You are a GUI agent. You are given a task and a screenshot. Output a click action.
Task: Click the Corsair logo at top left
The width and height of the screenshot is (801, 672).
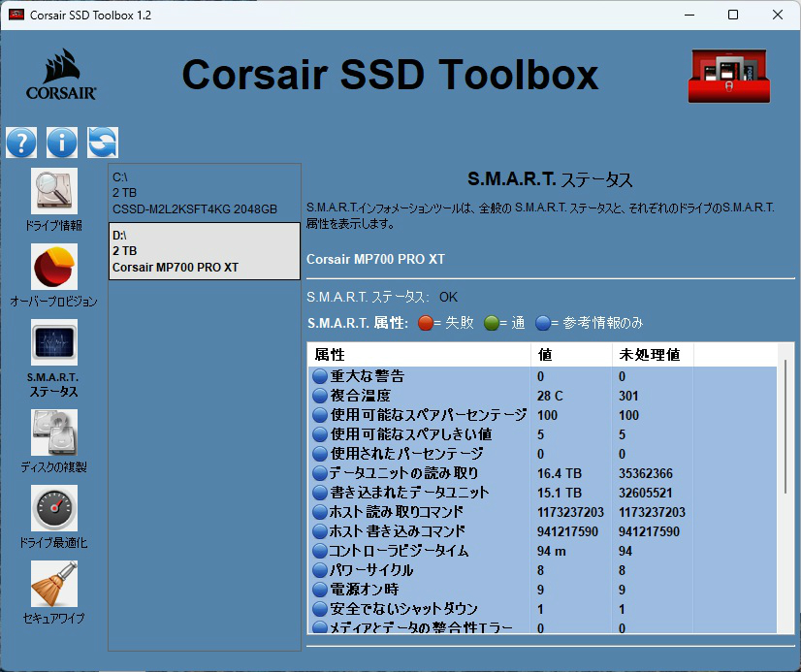point(61,76)
